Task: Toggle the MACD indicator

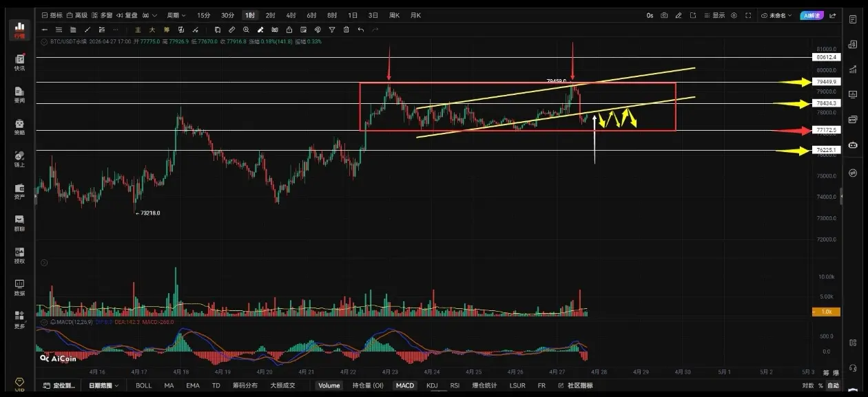Action: (404, 385)
